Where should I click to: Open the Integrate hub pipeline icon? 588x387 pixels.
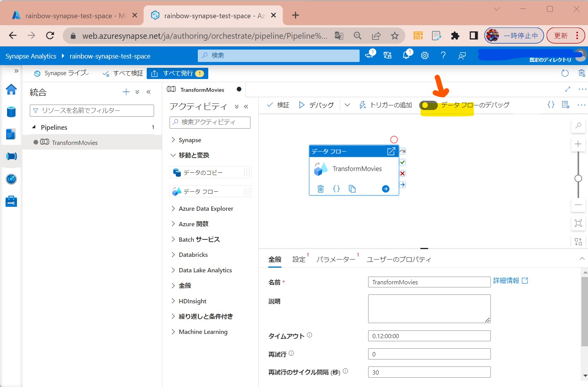[x=11, y=156]
